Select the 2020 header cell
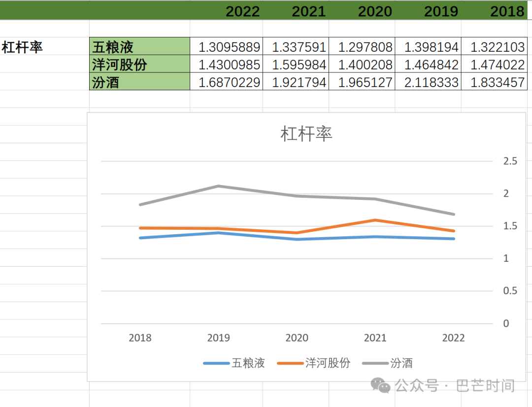 [362, 11]
